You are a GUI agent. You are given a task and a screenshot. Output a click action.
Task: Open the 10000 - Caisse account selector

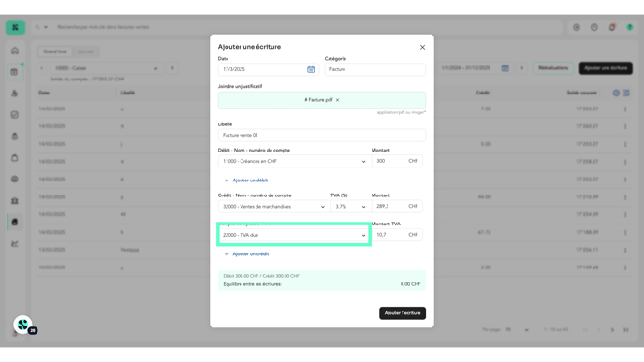click(x=107, y=68)
